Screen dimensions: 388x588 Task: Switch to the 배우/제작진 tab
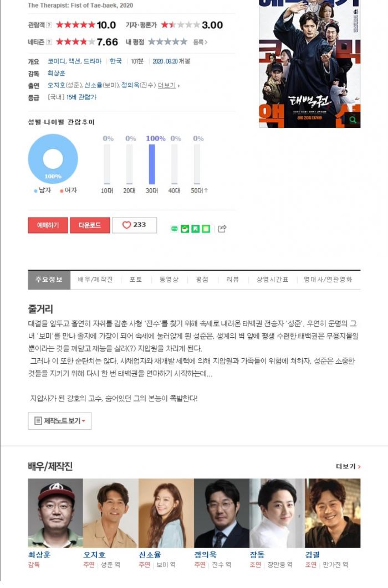tap(95, 280)
